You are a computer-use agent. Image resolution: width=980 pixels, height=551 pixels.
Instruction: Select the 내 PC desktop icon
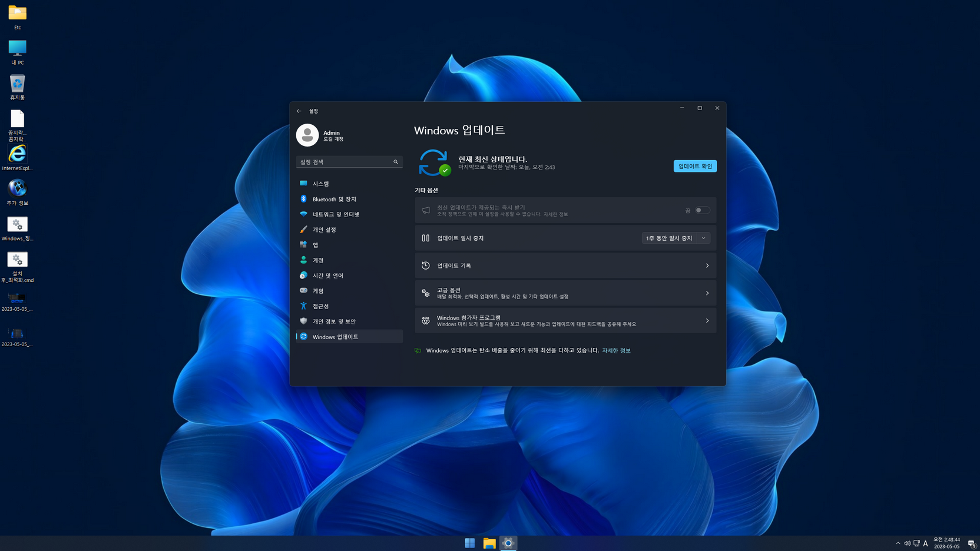tap(17, 52)
